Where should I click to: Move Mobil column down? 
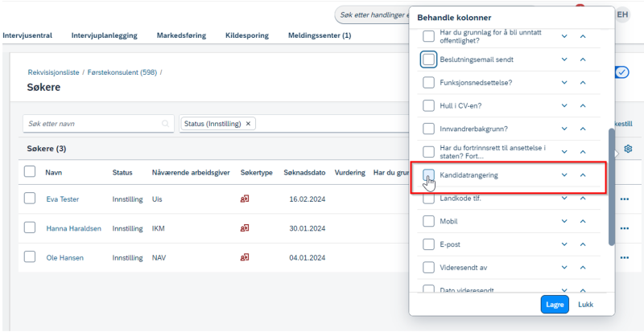564,221
